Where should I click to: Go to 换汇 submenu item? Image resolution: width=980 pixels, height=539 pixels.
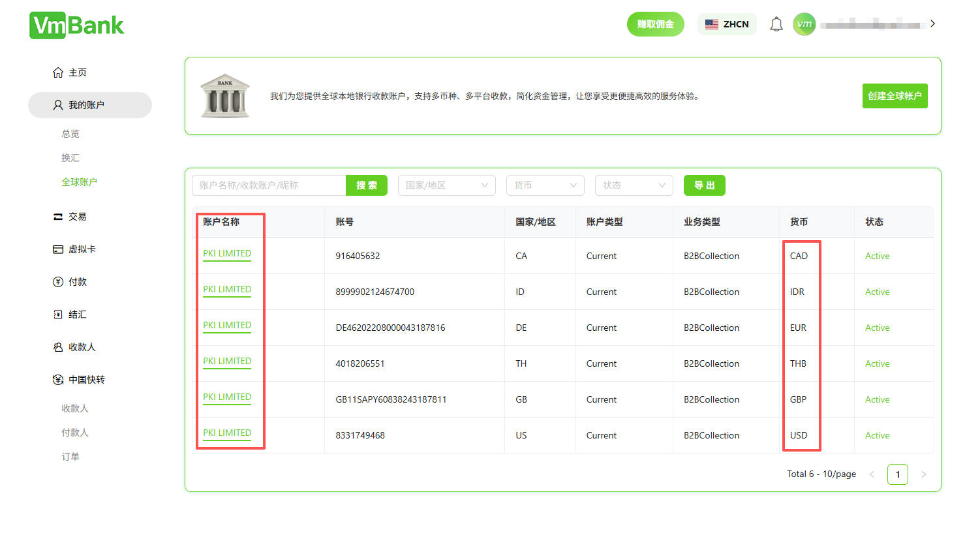(70, 158)
